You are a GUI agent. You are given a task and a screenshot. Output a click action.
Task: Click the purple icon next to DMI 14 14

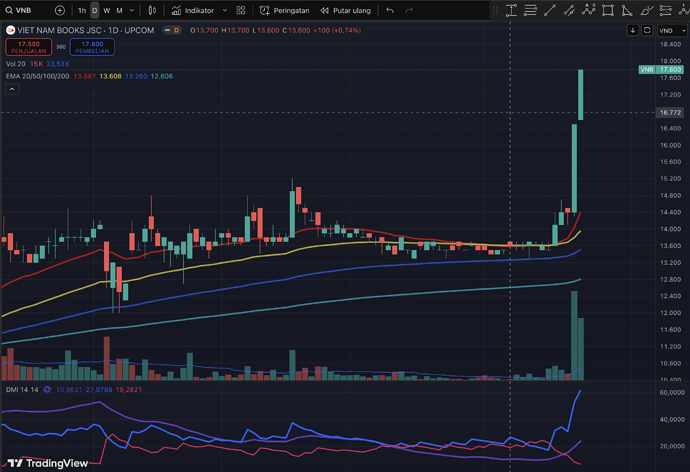(x=47, y=390)
